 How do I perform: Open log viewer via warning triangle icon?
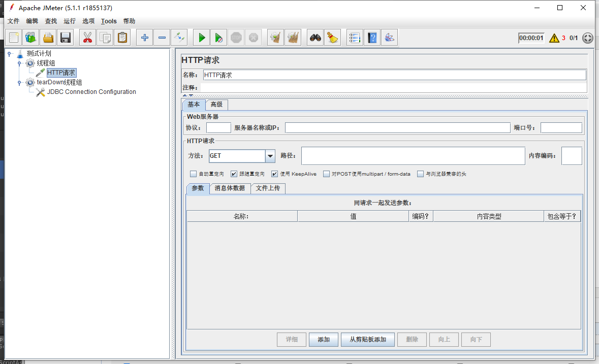click(x=554, y=38)
